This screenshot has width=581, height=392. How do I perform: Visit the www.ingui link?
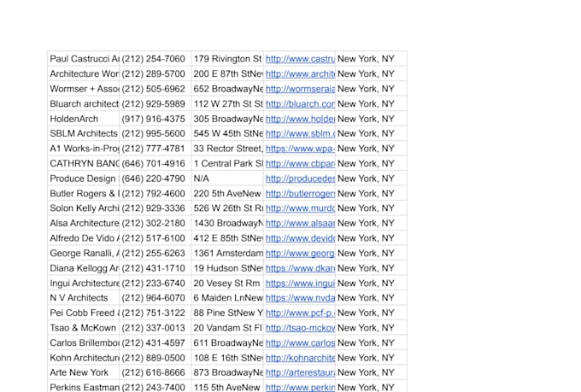pos(300,283)
